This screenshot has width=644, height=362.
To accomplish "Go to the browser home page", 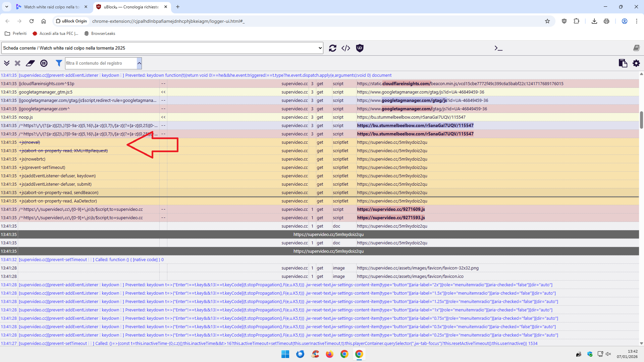I will 44,21.
